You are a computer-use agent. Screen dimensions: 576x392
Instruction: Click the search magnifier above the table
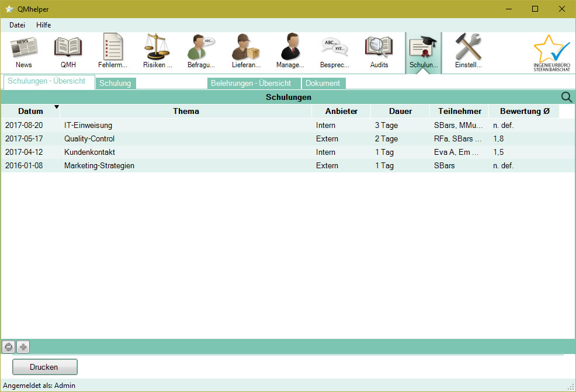566,98
